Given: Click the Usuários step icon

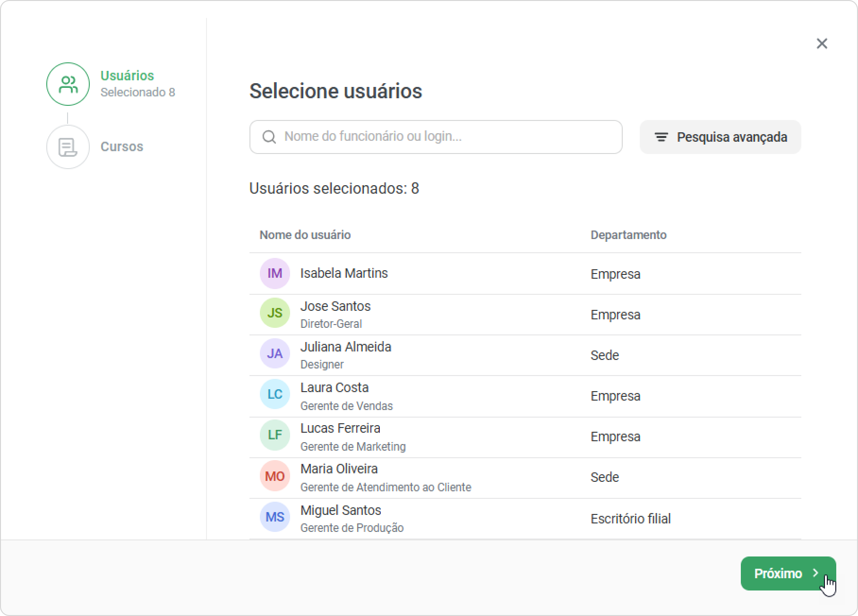Looking at the screenshot, I should (x=68, y=84).
